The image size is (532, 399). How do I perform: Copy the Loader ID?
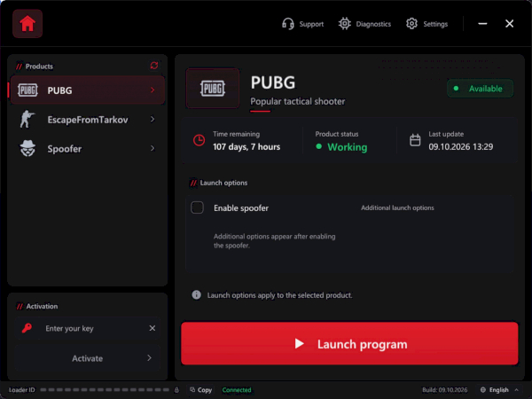coord(201,390)
